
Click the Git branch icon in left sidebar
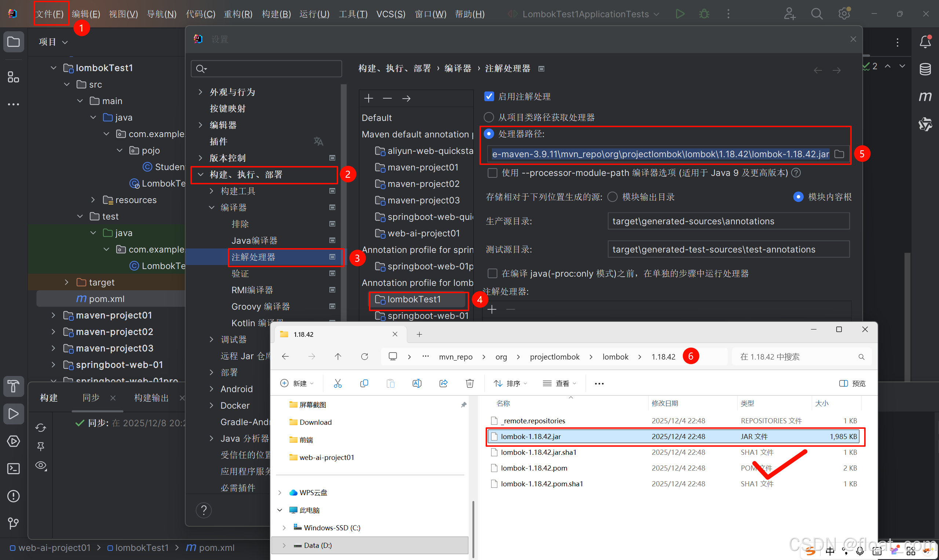[14, 523]
